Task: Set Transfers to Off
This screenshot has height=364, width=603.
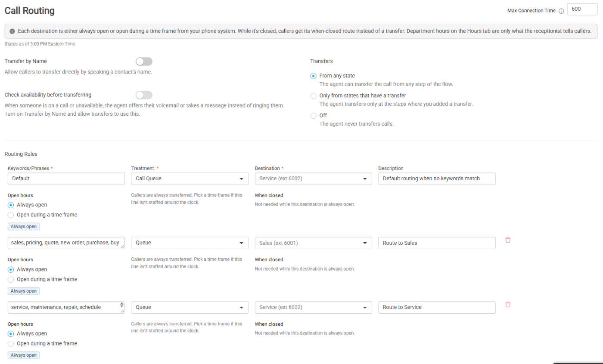Action: click(313, 115)
